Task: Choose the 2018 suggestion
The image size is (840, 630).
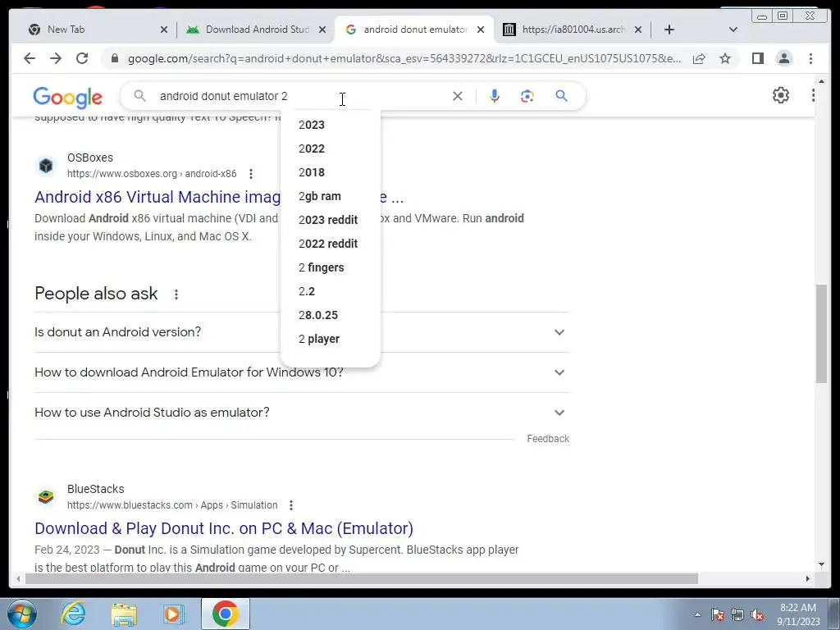Action: pyautogui.click(x=331, y=172)
